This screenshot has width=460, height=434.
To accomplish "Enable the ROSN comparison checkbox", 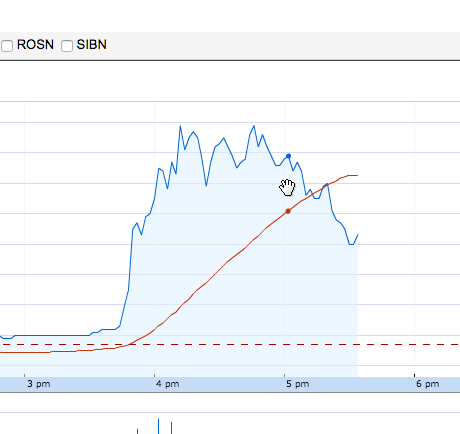I will pyautogui.click(x=7, y=45).
